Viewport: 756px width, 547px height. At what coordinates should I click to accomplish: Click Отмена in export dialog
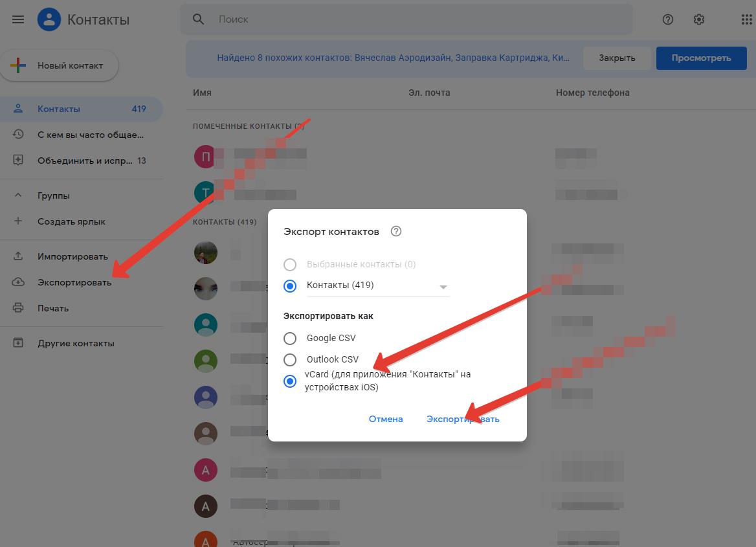(x=386, y=419)
